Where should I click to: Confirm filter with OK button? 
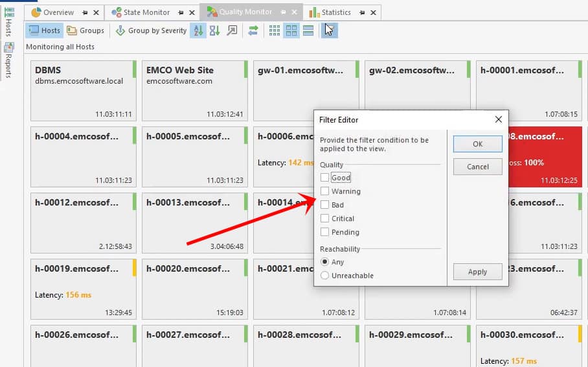coord(477,144)
